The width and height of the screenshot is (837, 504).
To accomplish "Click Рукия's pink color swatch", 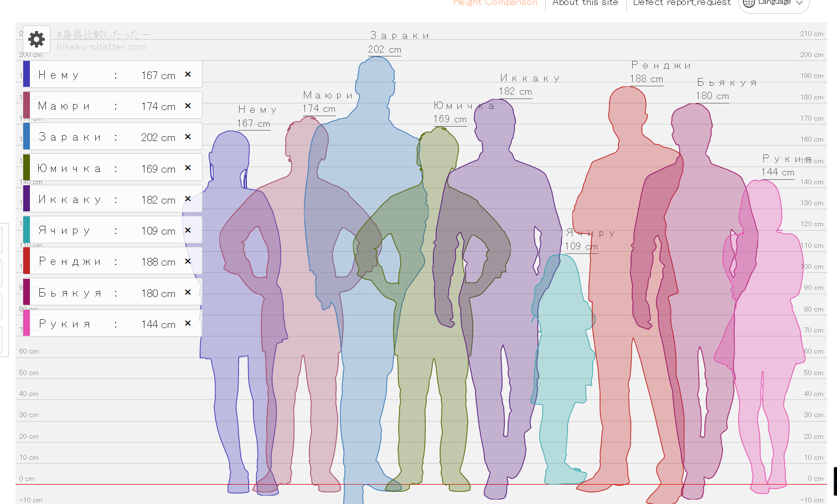I will point(27,323).
